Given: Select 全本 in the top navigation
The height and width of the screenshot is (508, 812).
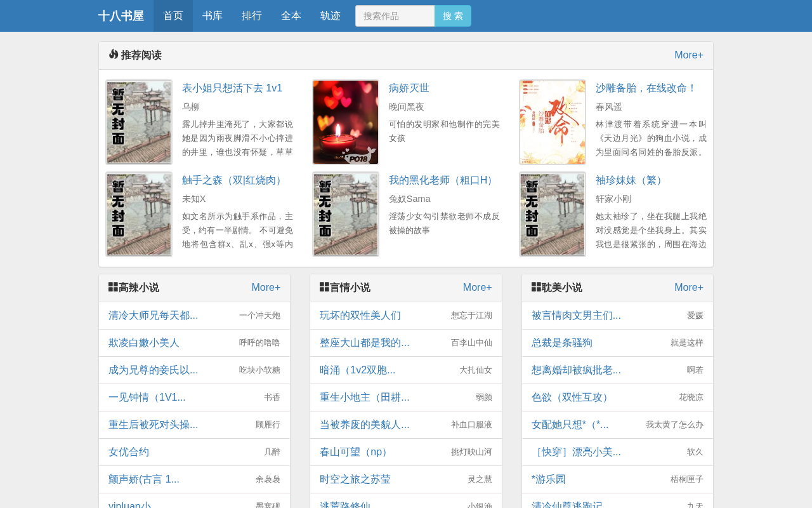Looking at the screenshot, I should [291, 16].
